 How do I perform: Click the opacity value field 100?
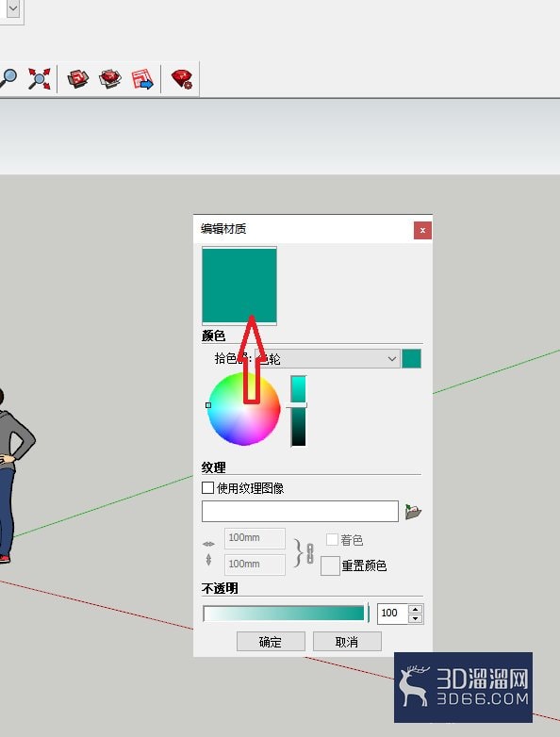click(392, 614)
